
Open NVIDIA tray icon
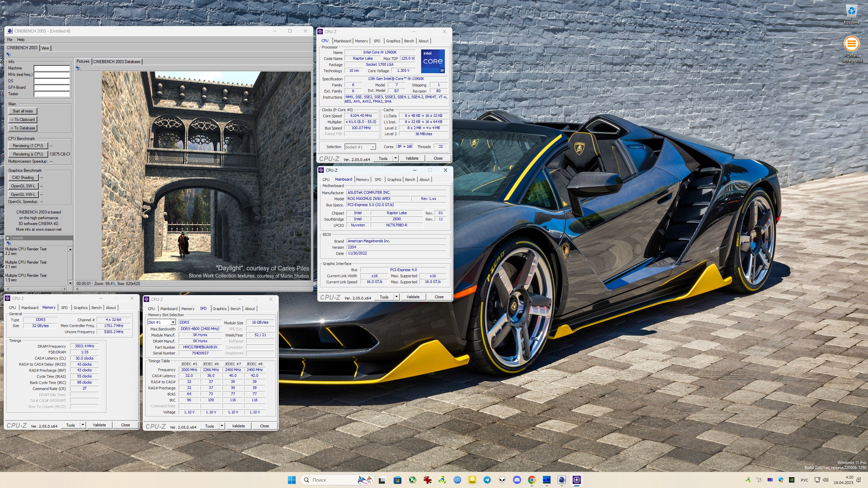point(792,480)
